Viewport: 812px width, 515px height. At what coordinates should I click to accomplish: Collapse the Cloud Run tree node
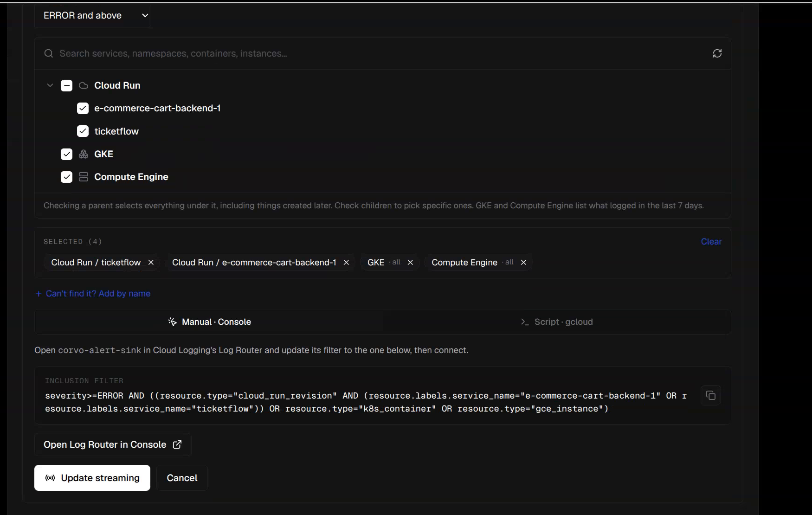50,85
